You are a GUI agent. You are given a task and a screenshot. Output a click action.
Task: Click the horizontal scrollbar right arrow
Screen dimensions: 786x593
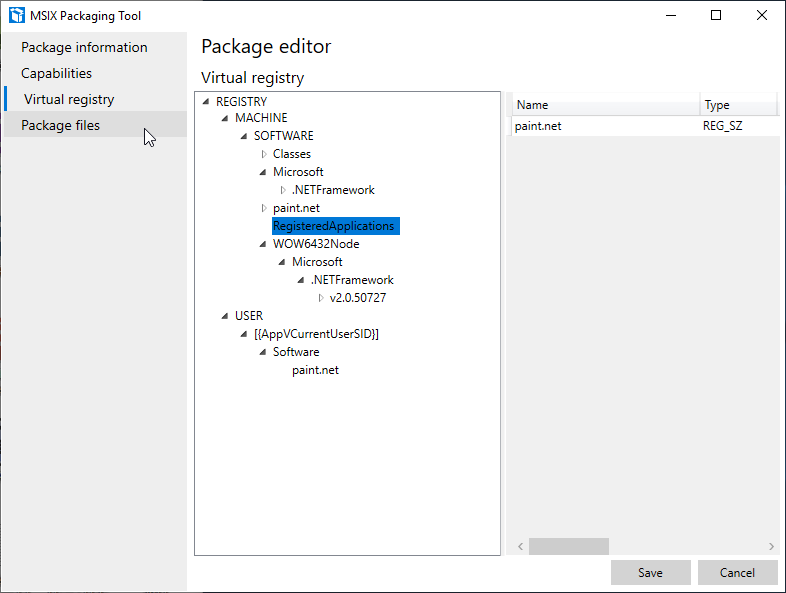pyautogui.click(x=771, y=547)
